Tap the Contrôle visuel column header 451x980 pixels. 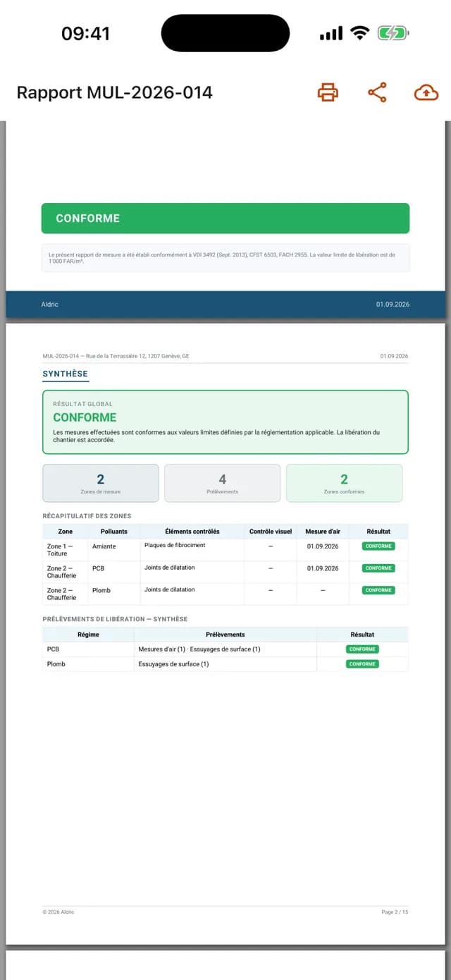pyautogui.click(x=271, y=532)
